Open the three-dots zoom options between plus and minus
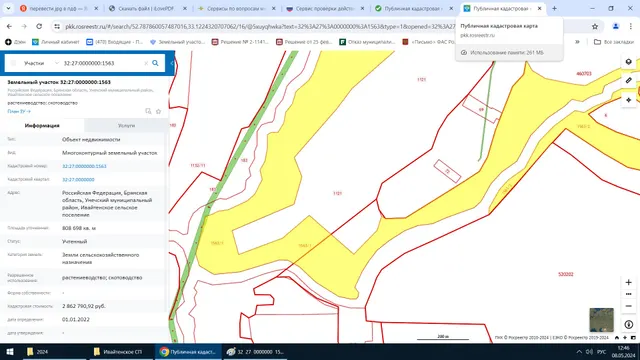This screenshot has height=360, width=640. [x=629, y=294]
